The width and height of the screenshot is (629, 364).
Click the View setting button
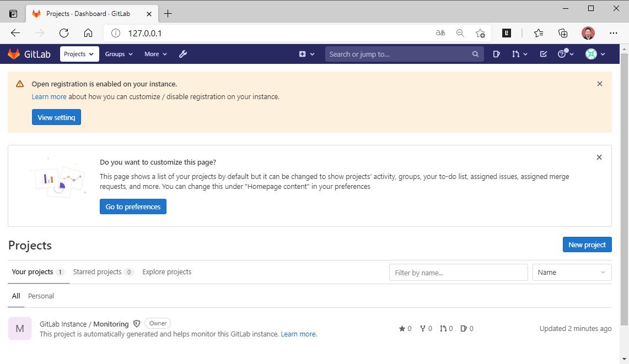click(x=56, y=117)
